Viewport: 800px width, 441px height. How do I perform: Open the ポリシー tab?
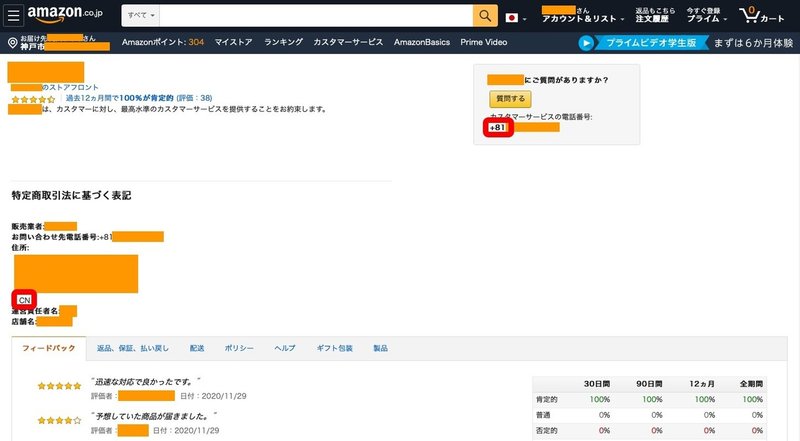[239, 348]
